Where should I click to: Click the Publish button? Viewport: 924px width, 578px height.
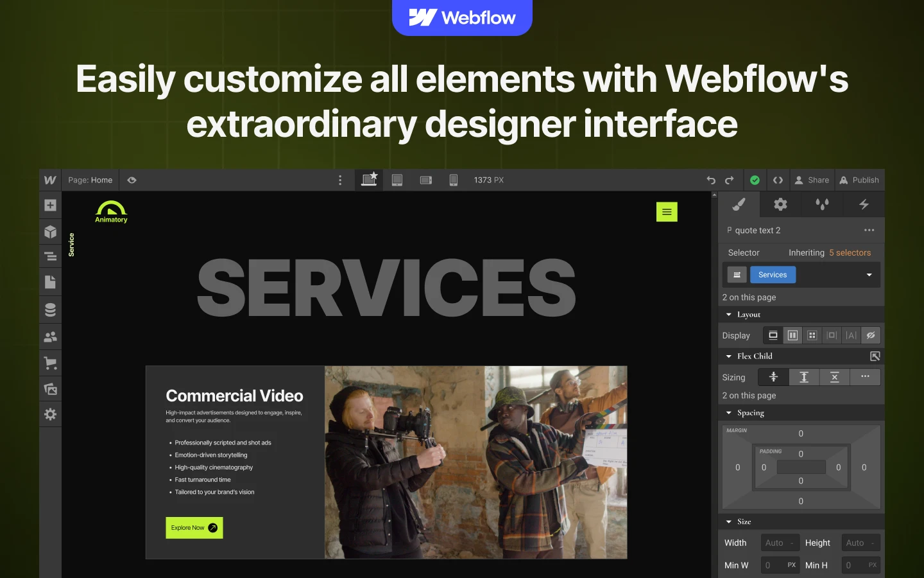pos(859,180)
